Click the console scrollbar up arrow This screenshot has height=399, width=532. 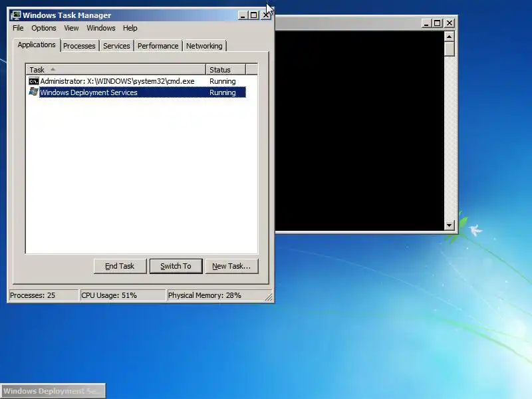pyautogui.click(x=450, y=37)
